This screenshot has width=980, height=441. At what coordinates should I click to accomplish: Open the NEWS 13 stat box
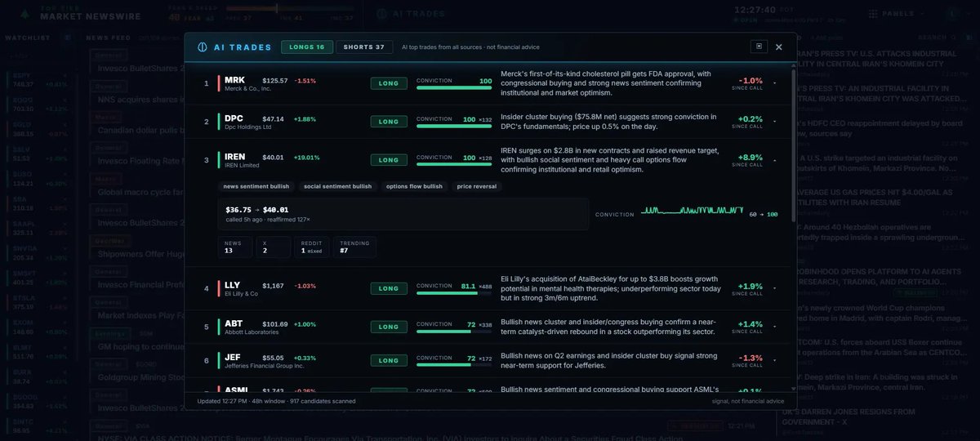(x=234, y=247)
